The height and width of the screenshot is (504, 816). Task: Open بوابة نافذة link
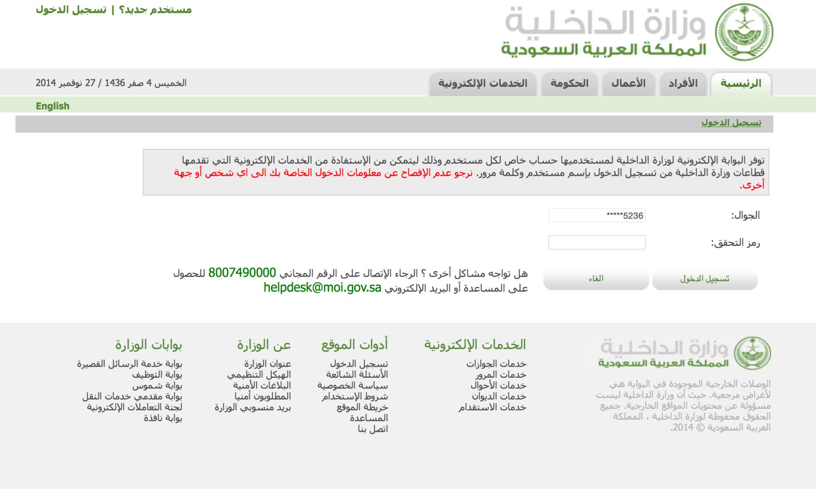163,418
